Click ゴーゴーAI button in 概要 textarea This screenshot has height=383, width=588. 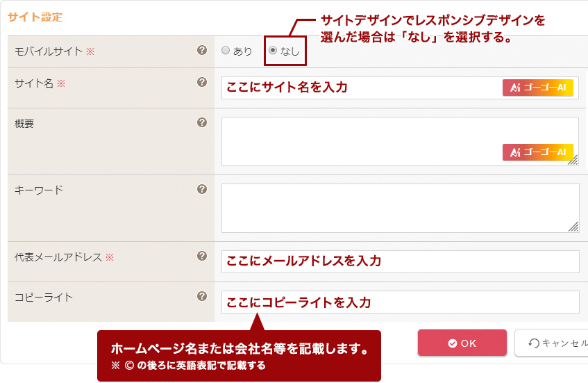click(x=537, y=152)
